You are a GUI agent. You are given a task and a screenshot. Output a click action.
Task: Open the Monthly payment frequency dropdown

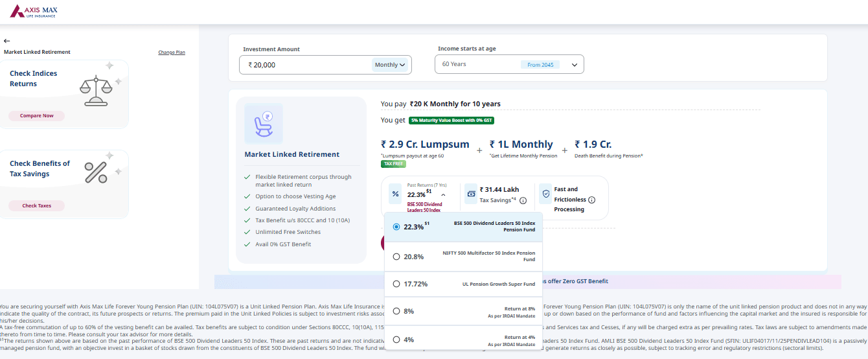click(391, 65)
